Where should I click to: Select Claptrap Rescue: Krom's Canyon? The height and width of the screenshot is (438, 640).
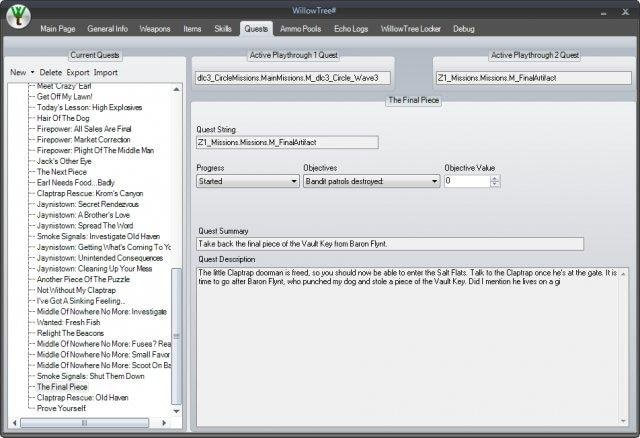(90, 193)
